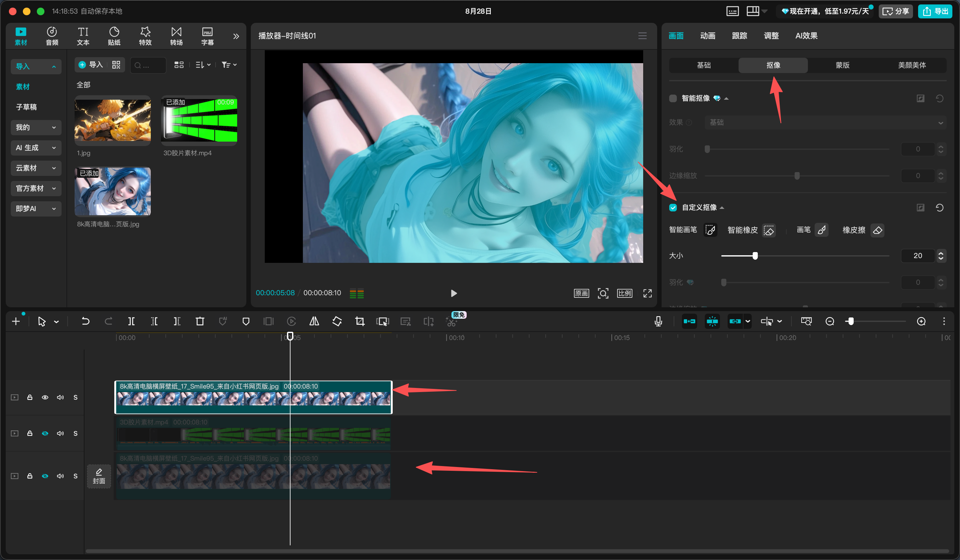
Task: Click the split clip tool
Action: coord(131,322)
